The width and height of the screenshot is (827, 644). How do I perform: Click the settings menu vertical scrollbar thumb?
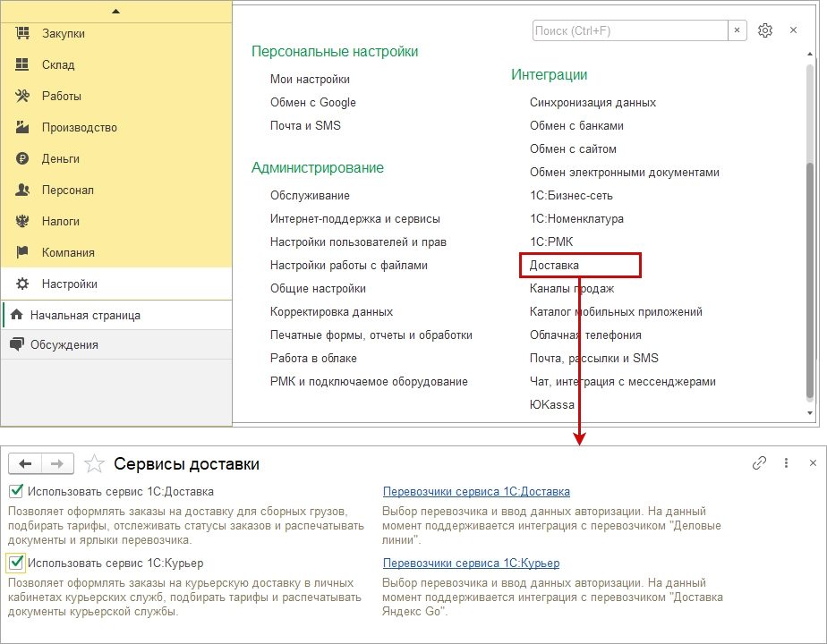point(810,279)
